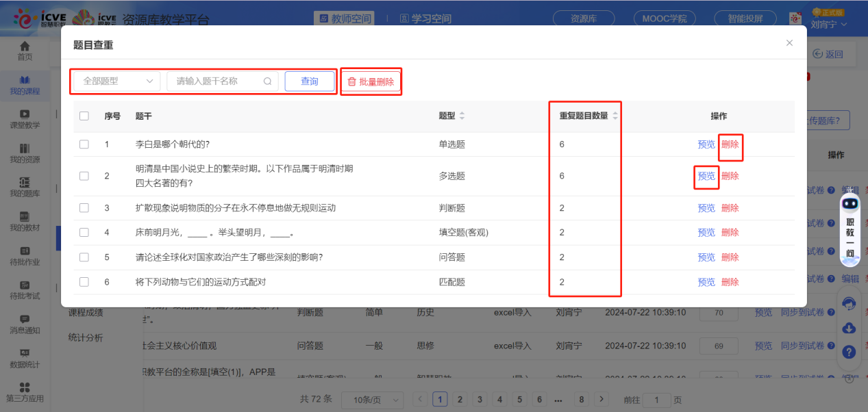Sort by 重复题目数量 column arrows
The height and width of the screenshot is (412, 868).
point(615,116)
